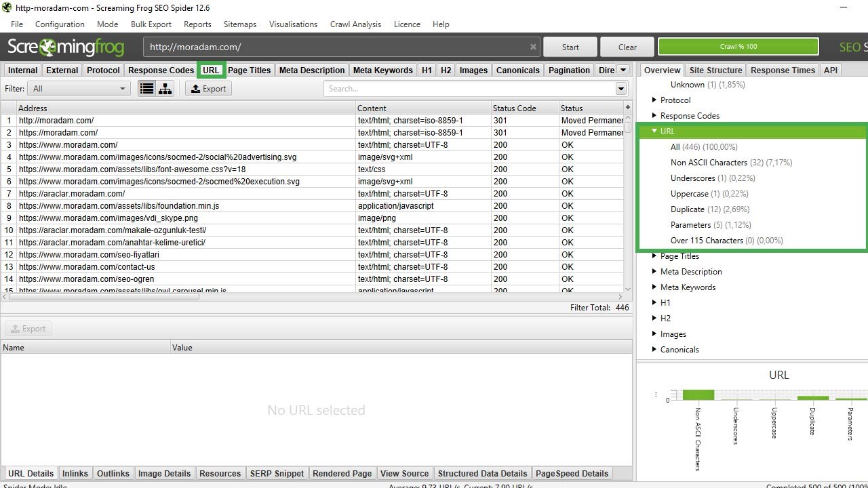The image size is (868, 488).
Task: Open the Licence menu
Action: point(407,24)
